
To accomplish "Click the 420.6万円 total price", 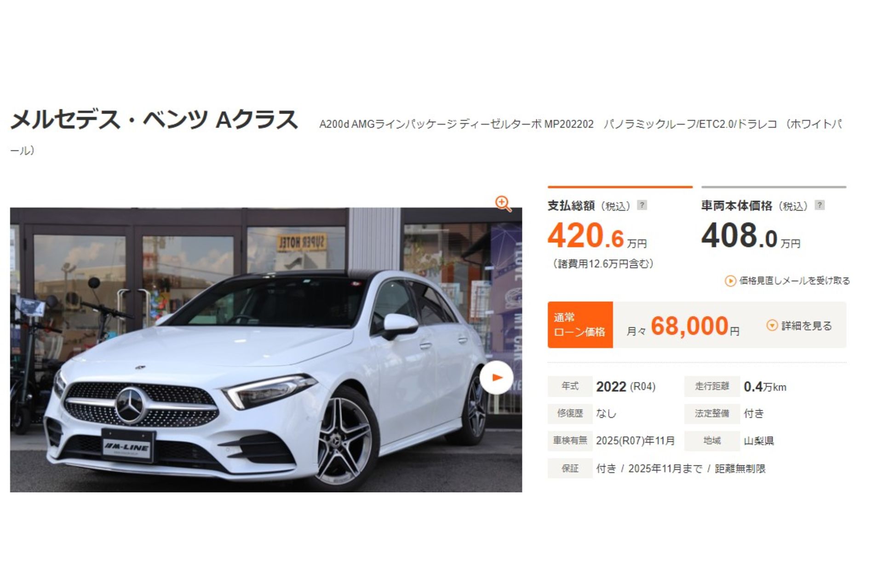I will [597, 235].
